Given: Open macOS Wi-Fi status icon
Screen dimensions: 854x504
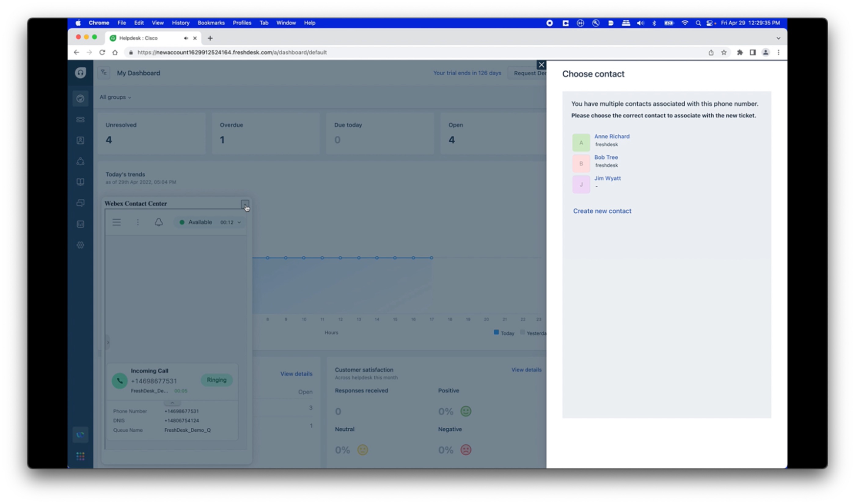Looking at the screenshot, I should point(685,23).
